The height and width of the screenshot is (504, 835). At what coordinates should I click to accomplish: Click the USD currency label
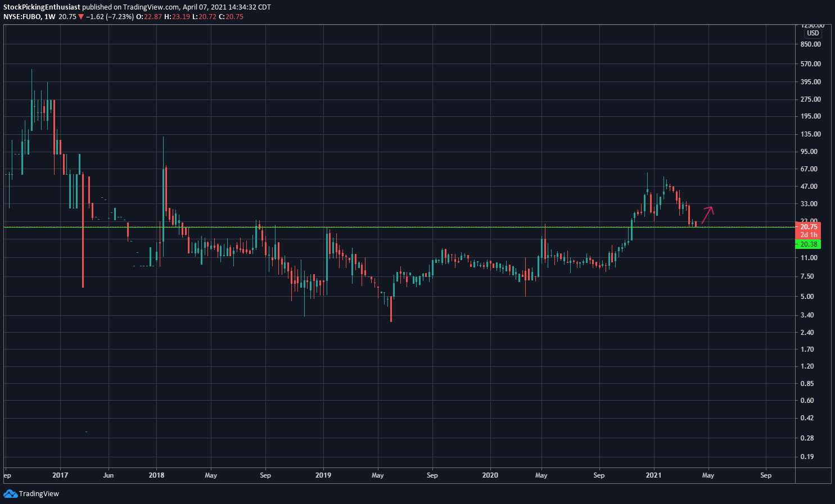click(813, 33)
